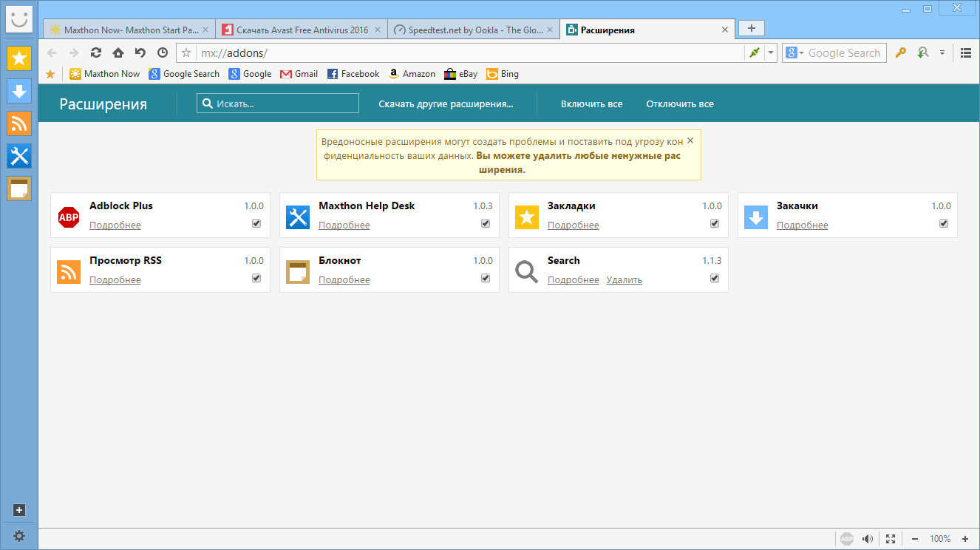The image size is (980, 550).
Task: Dismiss the yellow warning banner
Action: pyautogui.click(x=690, y=140)
